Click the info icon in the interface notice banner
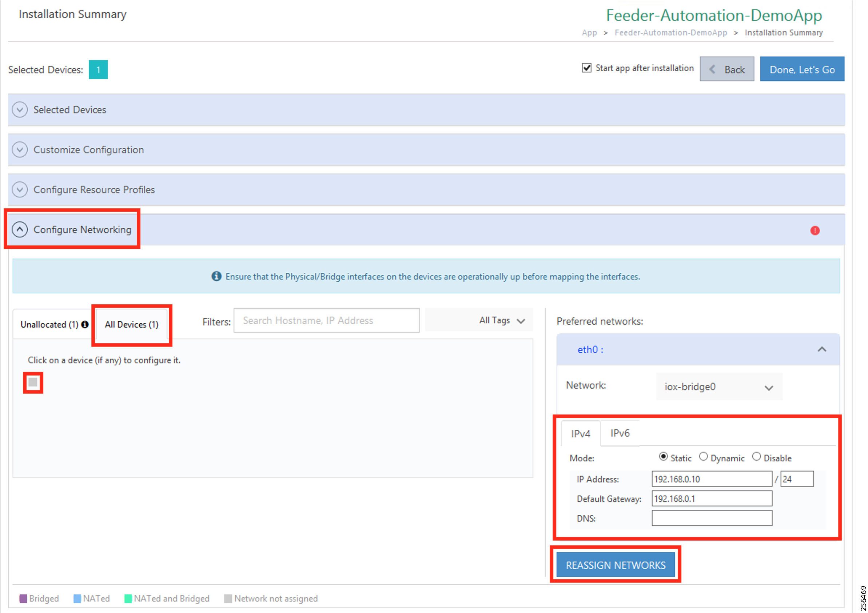This screenshot has height=613, width=868. click(216, 276)
